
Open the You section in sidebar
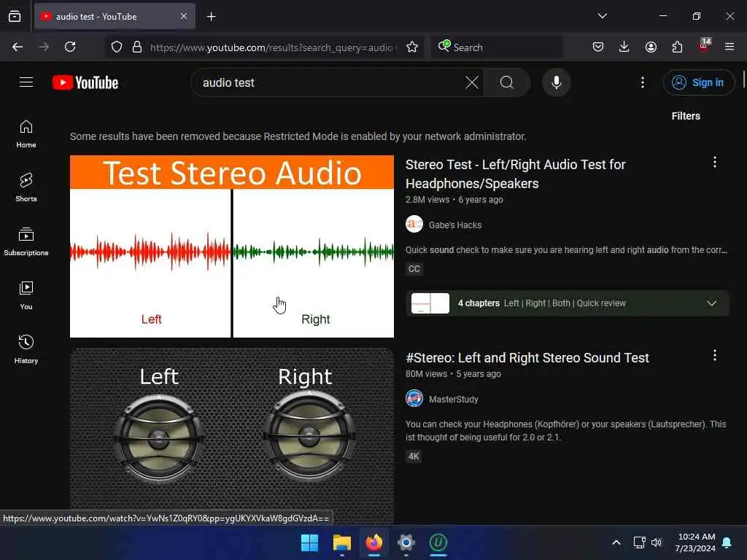tap(26, 295)
